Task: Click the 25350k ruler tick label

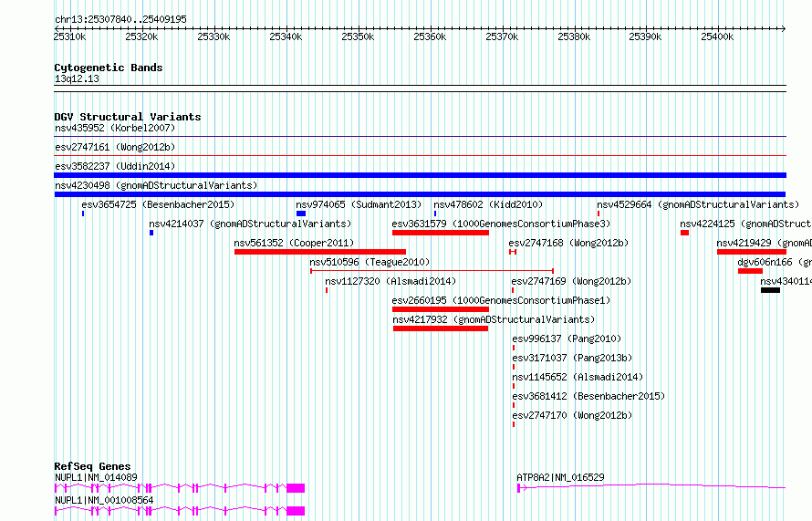Action: click(358, 36)
